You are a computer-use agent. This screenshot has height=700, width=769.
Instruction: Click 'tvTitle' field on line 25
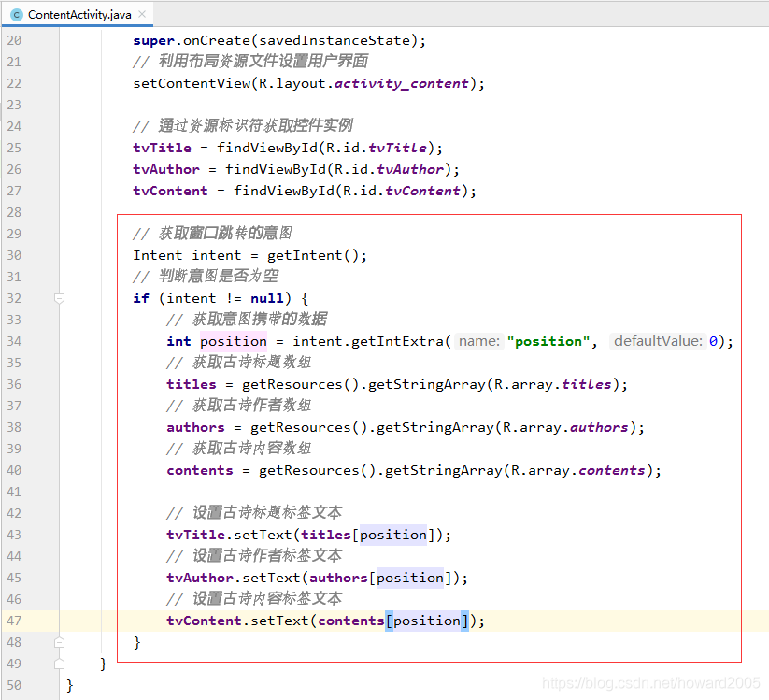pyautogui.click(x=162, y=148)
